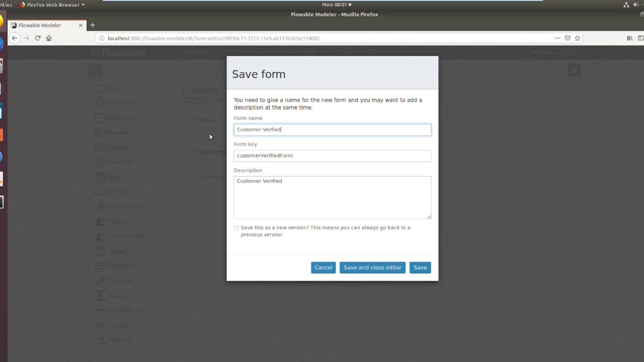Click the Save button in dialog
644x362 pixels.
coord(420,267)
